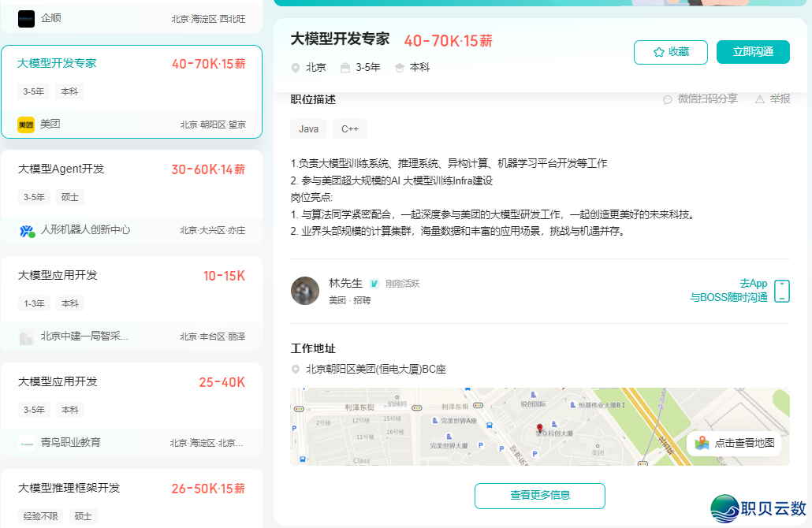Click the warning triangle report icon

click(x=760, y=99)
